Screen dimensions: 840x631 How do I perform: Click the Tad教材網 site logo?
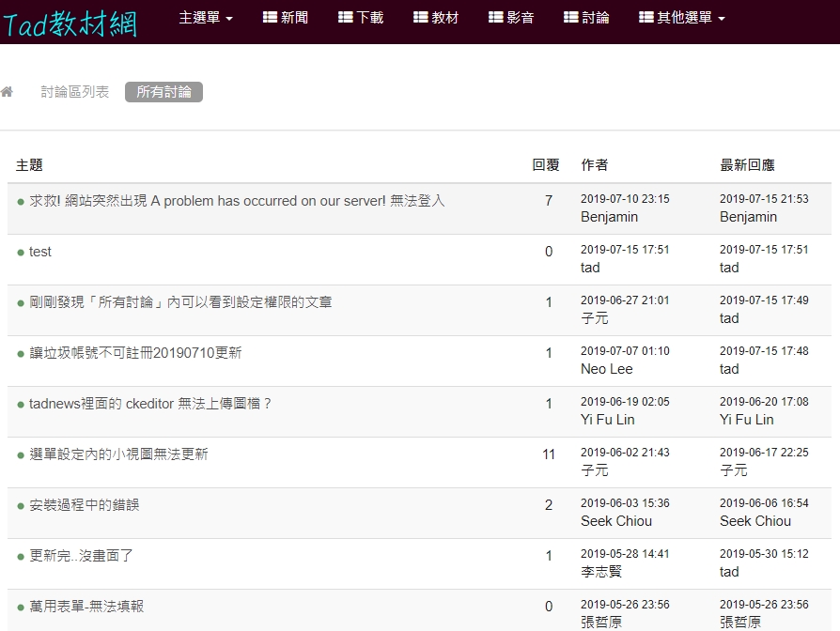pyautogui.click(x=70, y=23)
